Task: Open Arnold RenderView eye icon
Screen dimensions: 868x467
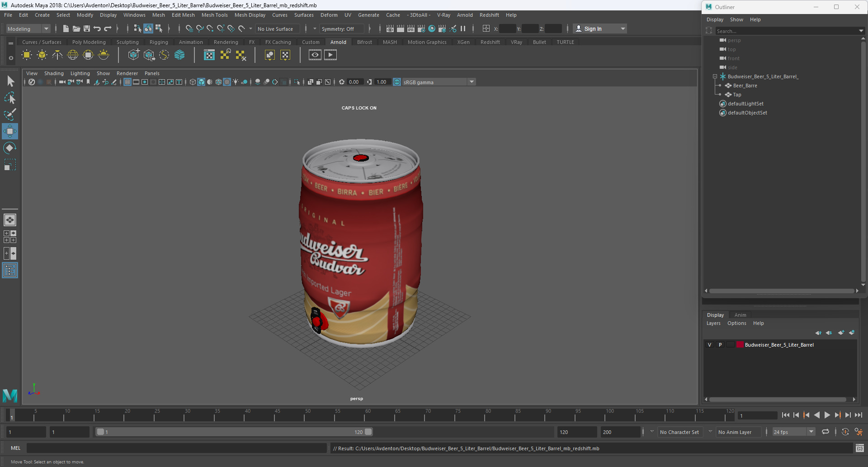Action: [315, 55]
